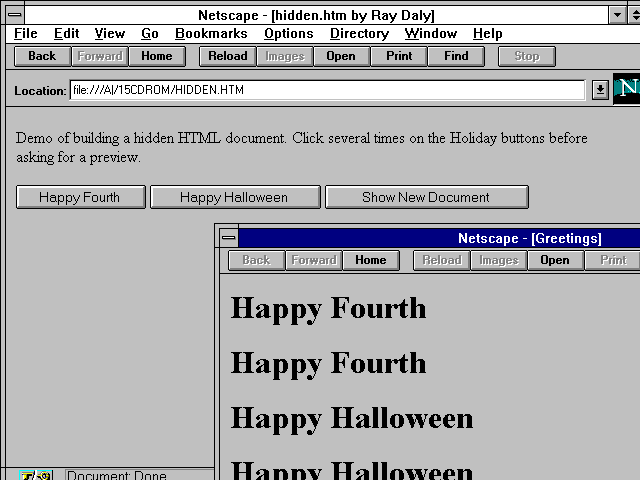Click the Stop toolbar button
The width and height of the screenshot is (640, 480).
click(527, 56)
